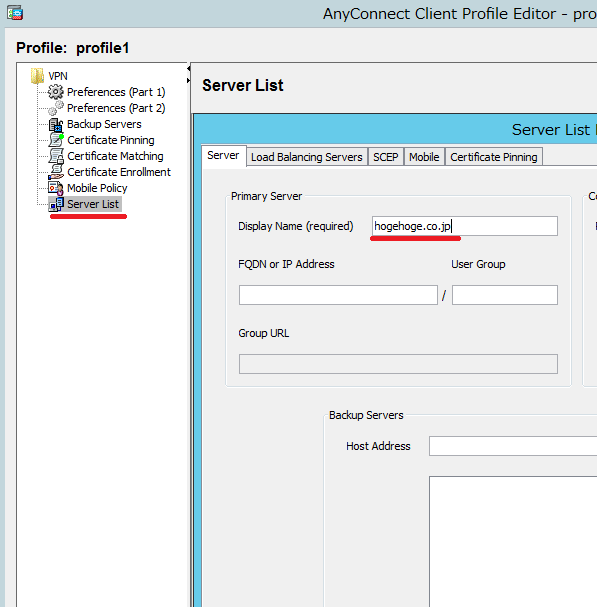The image size is (597, 607).
Task: Select Server List in the tree
Action: click(x=93, y=204)
